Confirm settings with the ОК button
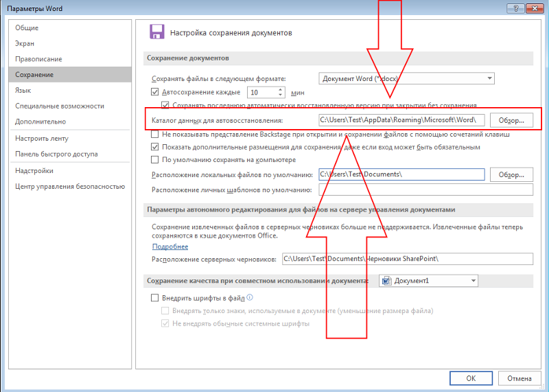This screenshot has width=549, height=392. point(471,378)
